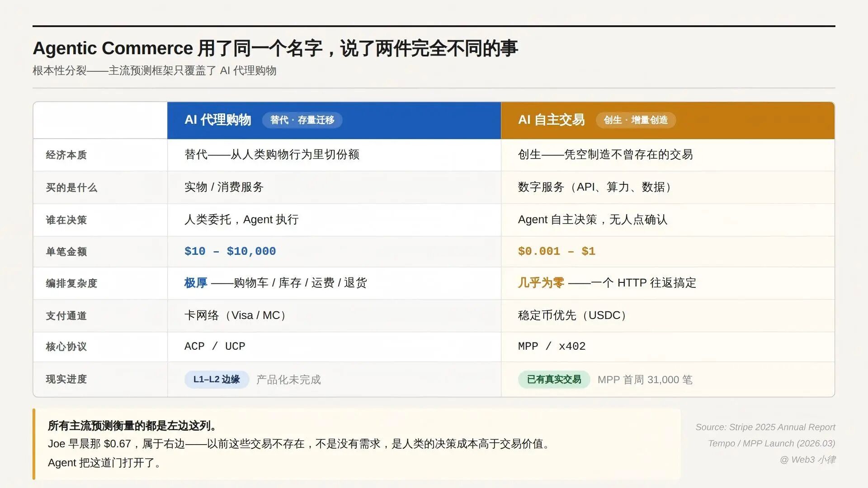Select the 经济本质 row label
Image resolution: width=868 pixels, height=488 pixels.
click(66, 155)
